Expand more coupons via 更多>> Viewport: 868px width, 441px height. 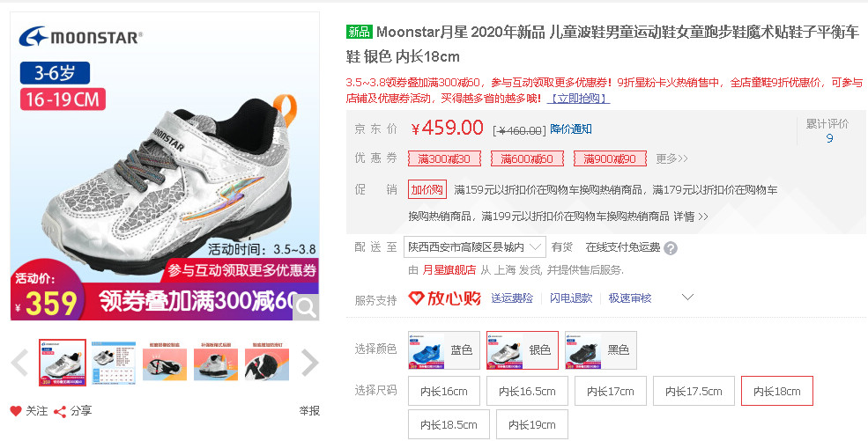pyautogui.click(x=671, y=159)
